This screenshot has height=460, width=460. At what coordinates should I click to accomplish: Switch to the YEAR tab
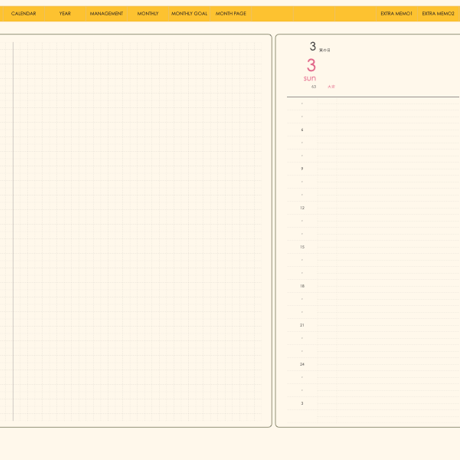click(x=65, y=14)
